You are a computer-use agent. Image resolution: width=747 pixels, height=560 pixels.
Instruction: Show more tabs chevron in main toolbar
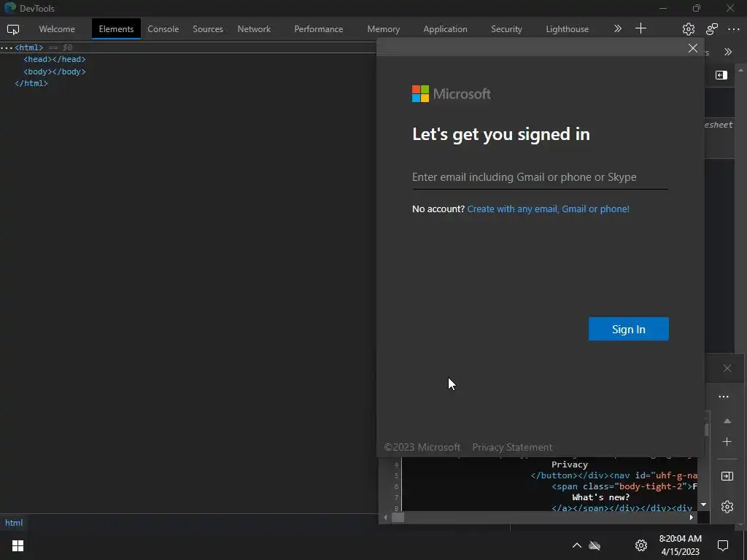[617, 28]
